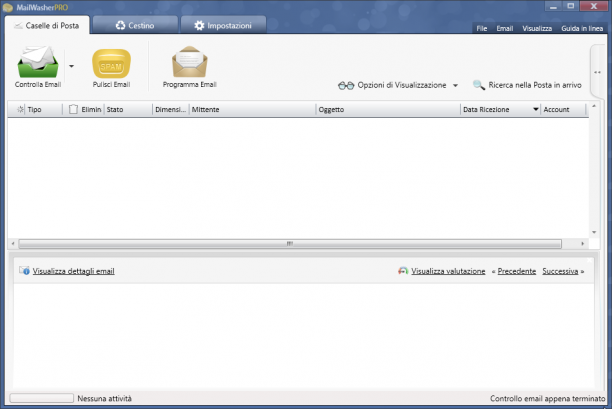This screenshot has width=612, height=409.
Task: Click the Nessuna attività status text
Action: [105, 398]
